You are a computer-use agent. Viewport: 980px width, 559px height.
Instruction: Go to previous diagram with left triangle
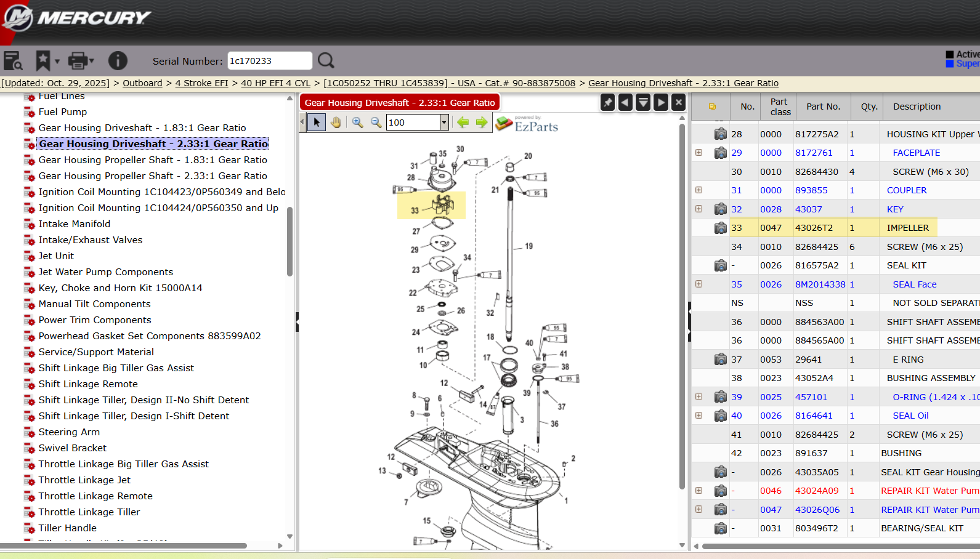(625, 102)
